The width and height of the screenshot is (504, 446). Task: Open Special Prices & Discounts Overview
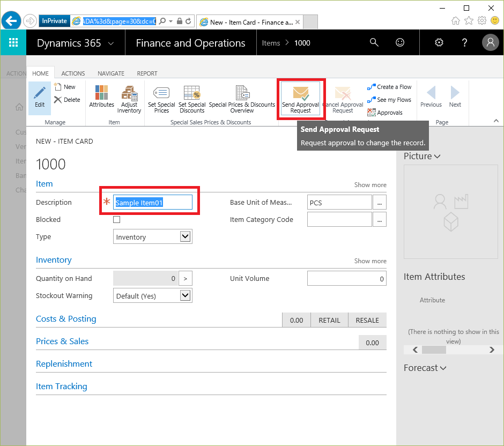pyautogui.click(x=242, y=99)
